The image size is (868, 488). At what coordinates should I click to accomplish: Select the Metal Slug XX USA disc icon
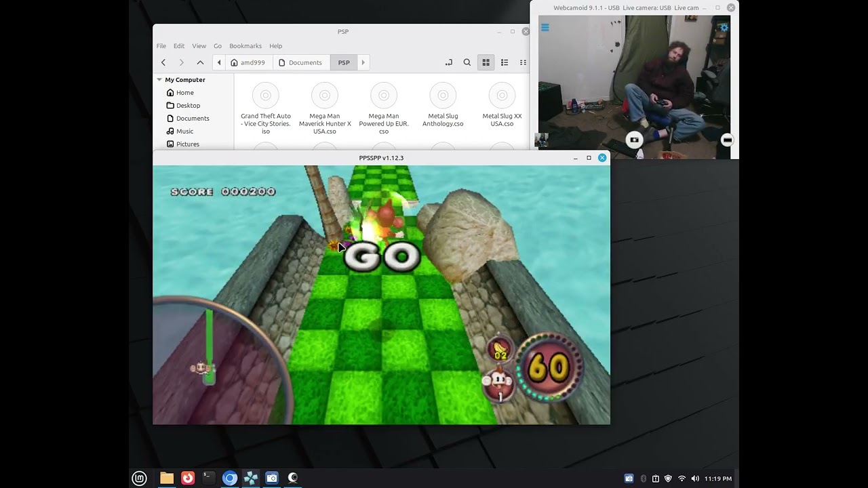[502, 95]
